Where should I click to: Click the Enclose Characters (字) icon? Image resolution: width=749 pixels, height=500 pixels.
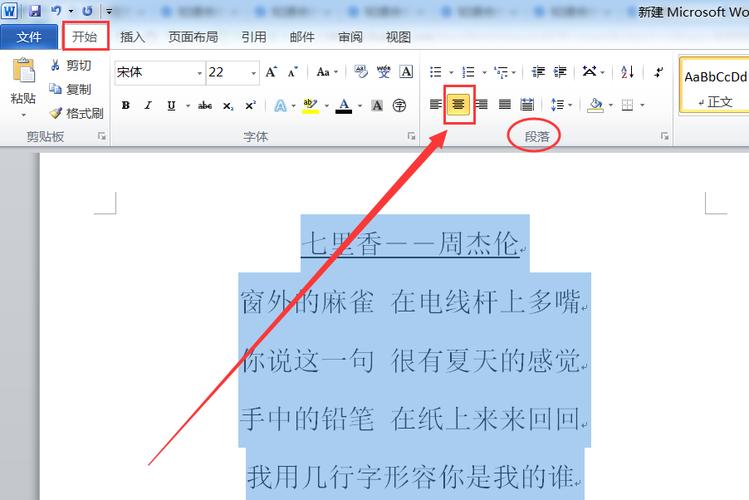[x=399, y=106]
